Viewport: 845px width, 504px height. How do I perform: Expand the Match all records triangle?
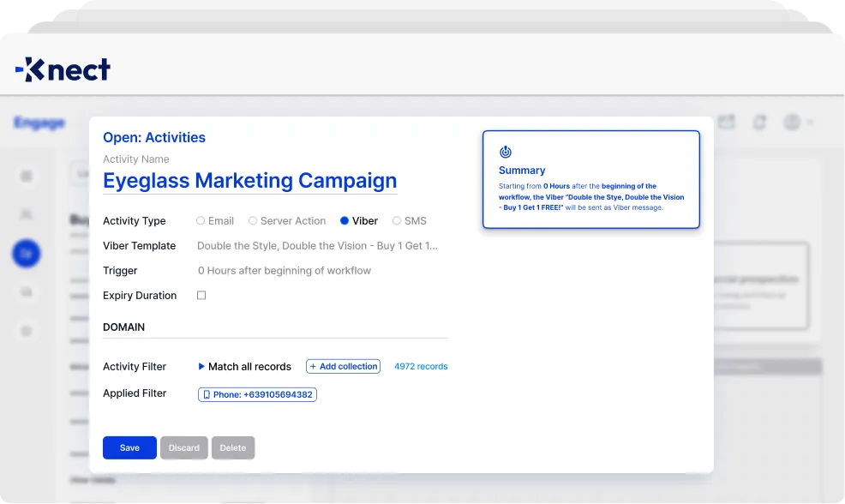(x=201, y=367)
